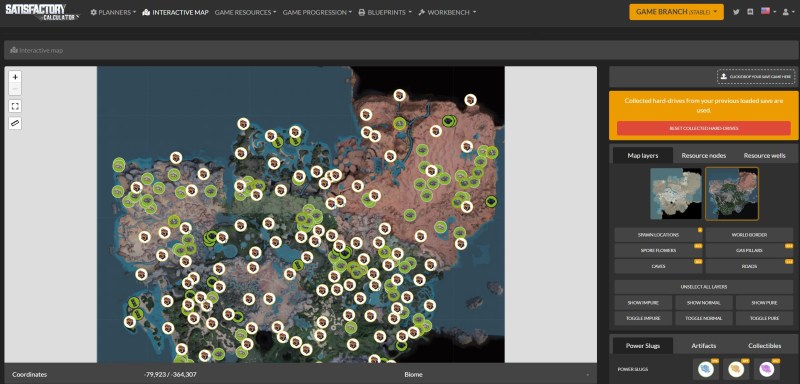Screen dimensions: 800x384
Task: Toggle the Roads layer
Action: 749,266
